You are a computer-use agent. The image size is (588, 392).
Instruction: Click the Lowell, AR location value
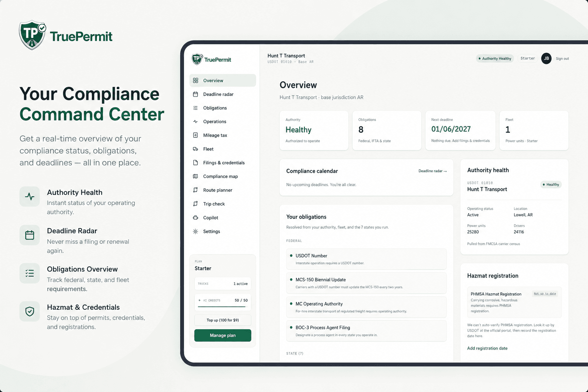tap(523, 215)
